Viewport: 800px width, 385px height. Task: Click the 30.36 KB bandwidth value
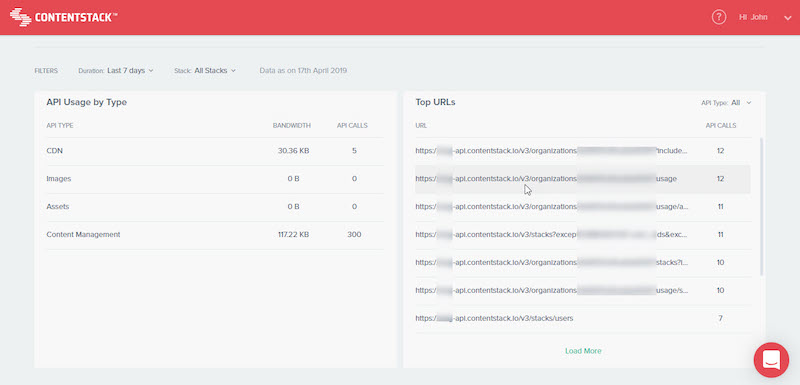(x=293, y=151)
